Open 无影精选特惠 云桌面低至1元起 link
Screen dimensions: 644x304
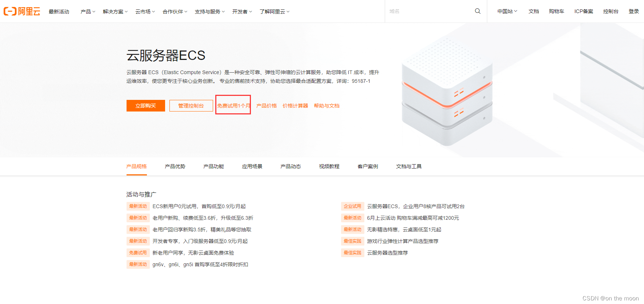404,230
